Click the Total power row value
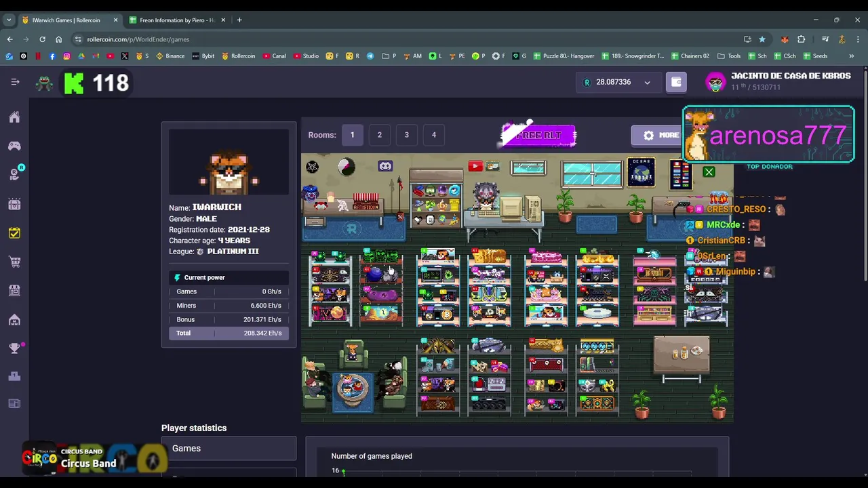868x488 pixels. pos(262,333)
